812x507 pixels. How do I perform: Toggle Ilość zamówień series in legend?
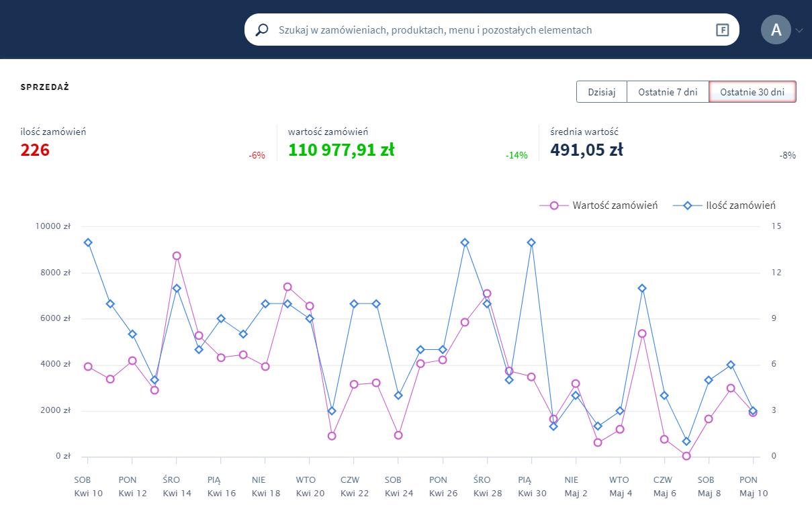click(x=740, y=205)
